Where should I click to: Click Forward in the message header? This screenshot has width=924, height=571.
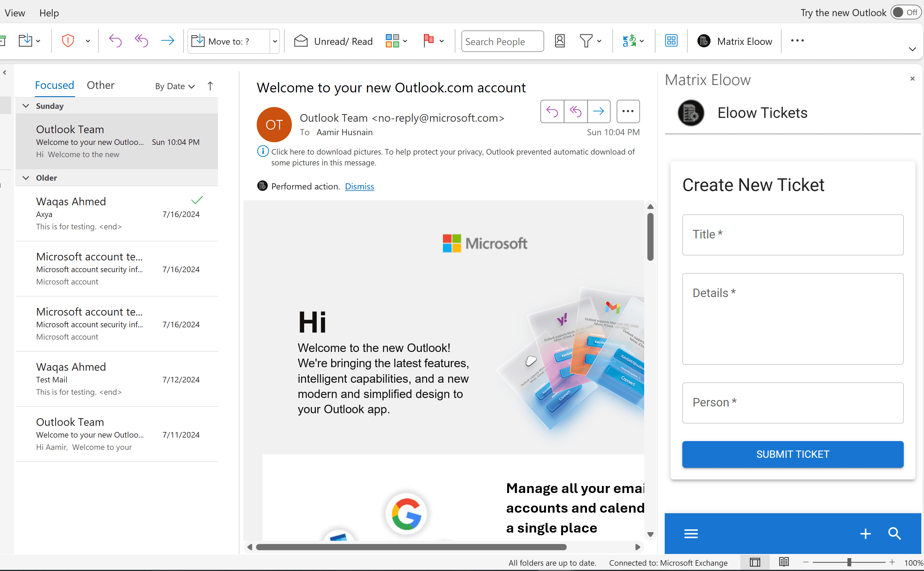click(x=598, y=111)
